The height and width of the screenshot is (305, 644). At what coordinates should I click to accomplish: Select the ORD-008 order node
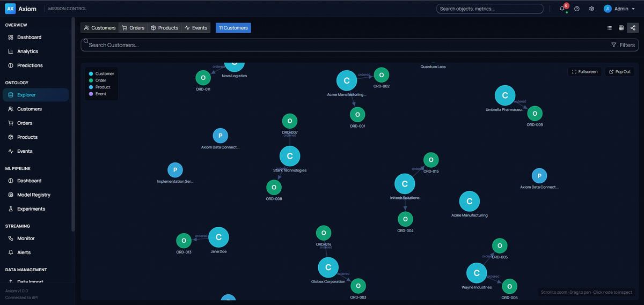pyautogui.click(x=274, y=188)
